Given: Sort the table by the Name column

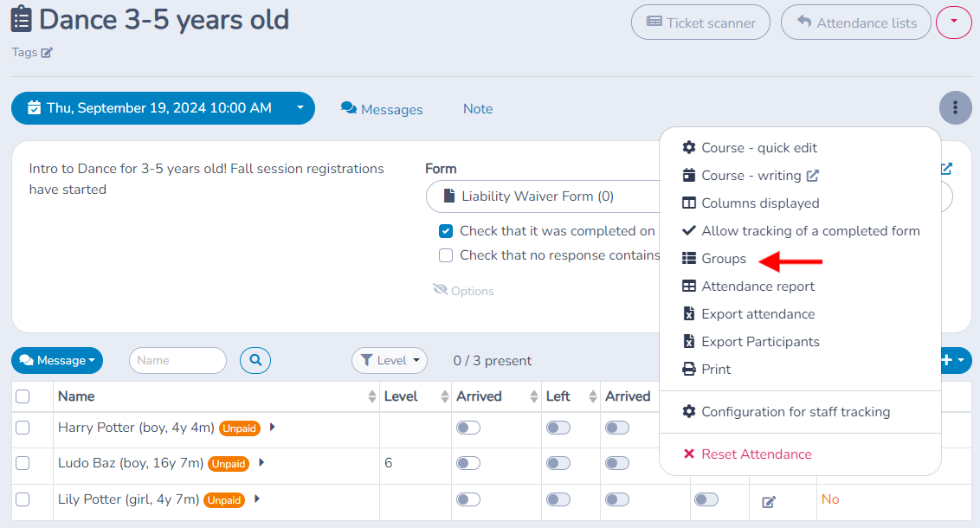Looking at the screenshot, I should [x=372, y=396].
